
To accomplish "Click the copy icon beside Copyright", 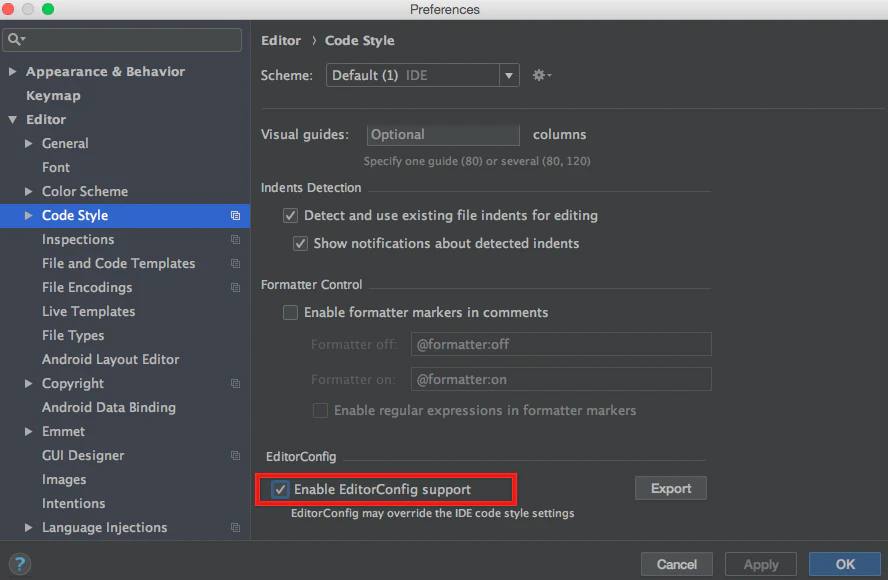I will pyautogui.click(x=235, y=383).
